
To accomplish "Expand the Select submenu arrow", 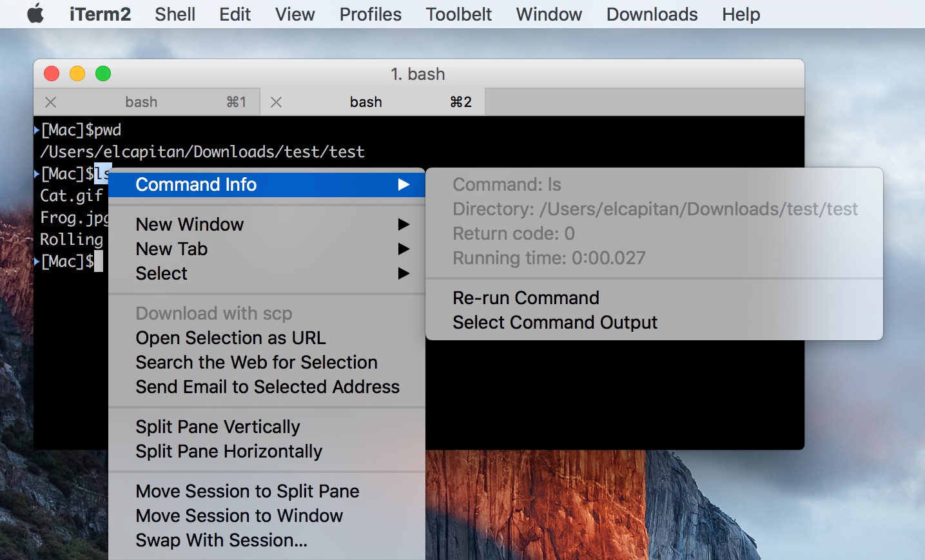I will [404, 273].
